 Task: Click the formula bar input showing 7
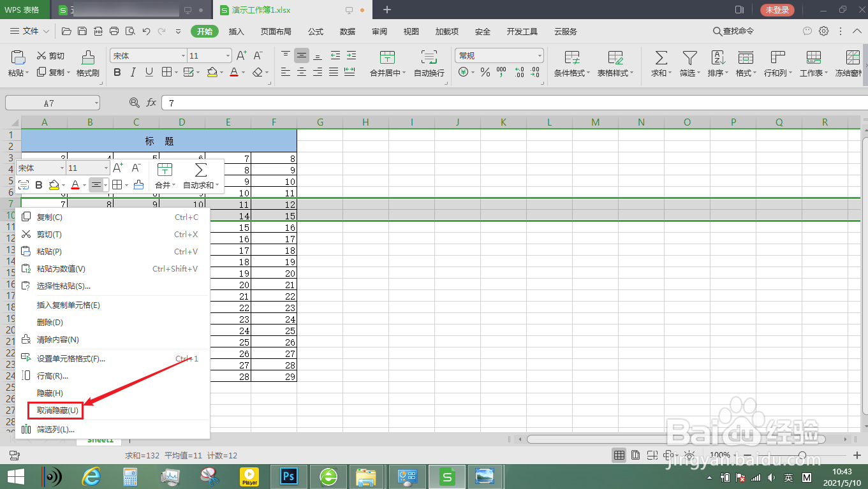513,103
